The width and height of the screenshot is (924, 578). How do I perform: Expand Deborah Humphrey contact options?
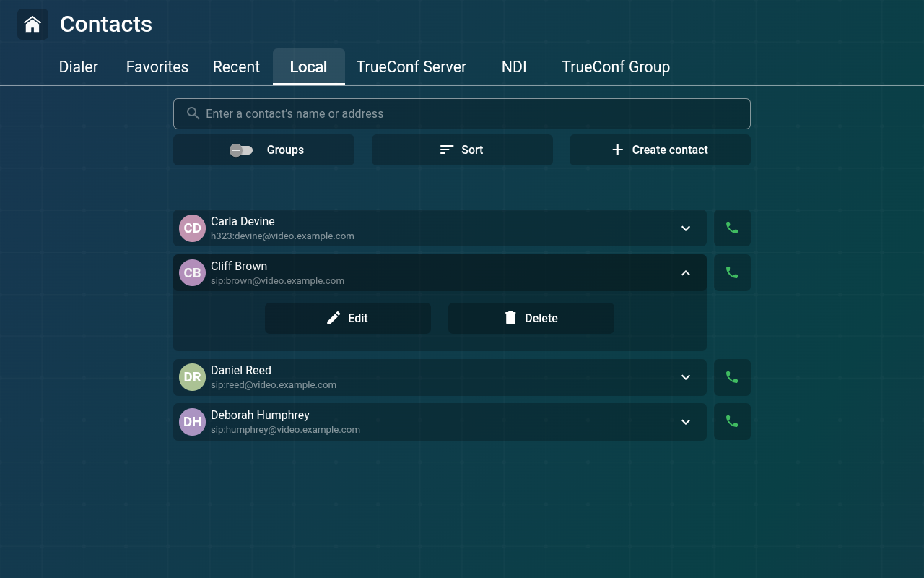pyautogui.click(x=686, y=422)
